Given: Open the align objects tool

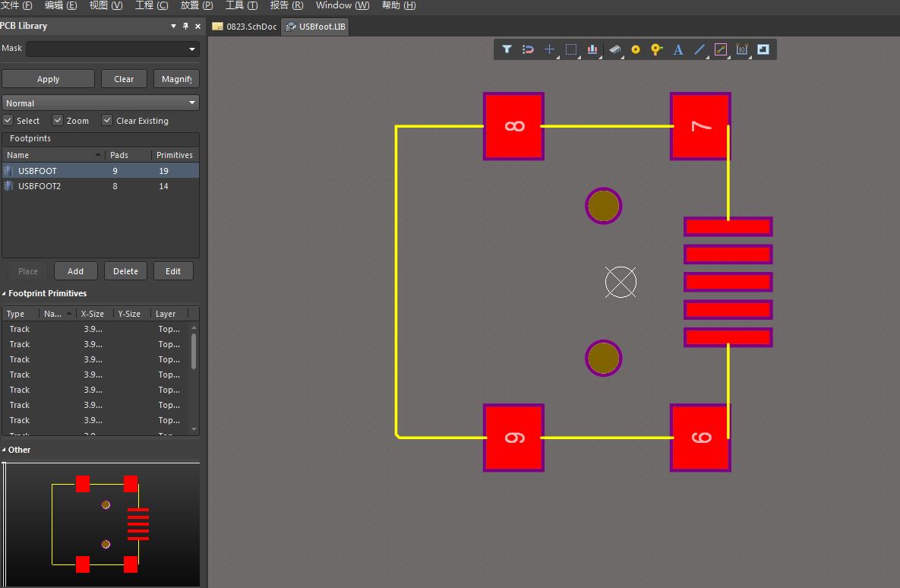Looking at the screenshot, I should pyautogui.click(x=592, y=49).
